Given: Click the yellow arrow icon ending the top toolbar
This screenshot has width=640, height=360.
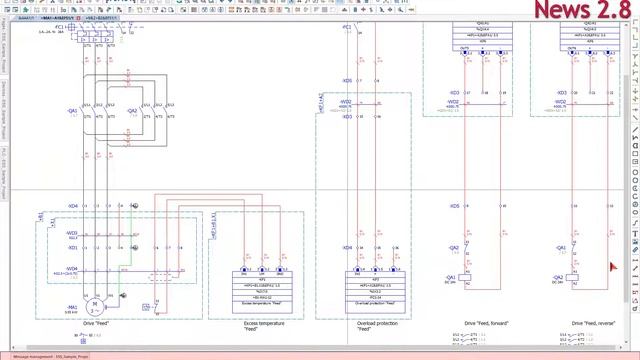Looking at the screenshot, I should point(411,9).
